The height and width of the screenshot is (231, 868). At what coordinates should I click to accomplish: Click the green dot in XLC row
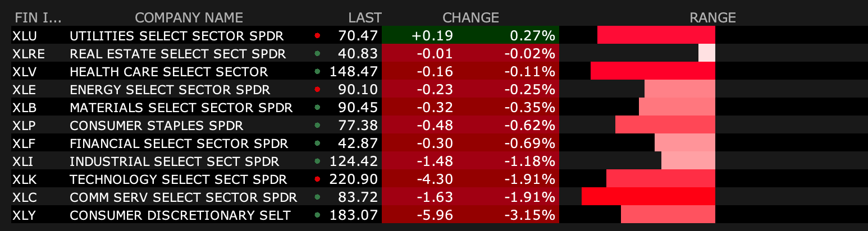coord(317,197)
